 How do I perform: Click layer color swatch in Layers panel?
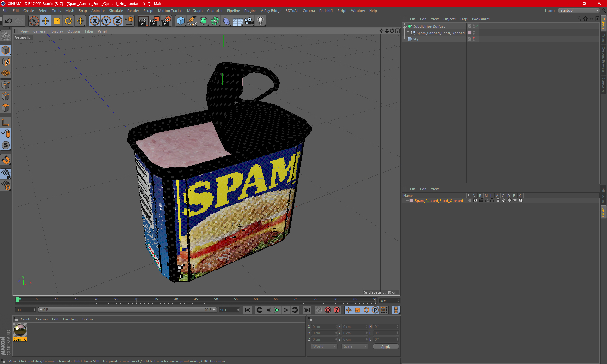[411, 201]
